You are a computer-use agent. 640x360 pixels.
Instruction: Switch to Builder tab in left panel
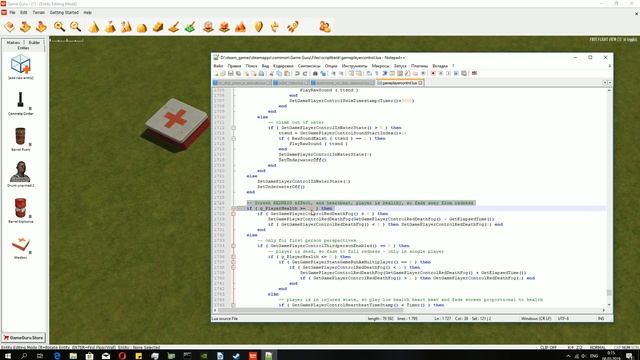point(35,42)
